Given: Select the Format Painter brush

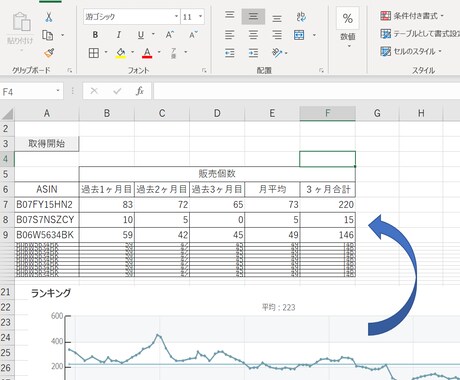Looking at the screenshot, I should [49, 53].
